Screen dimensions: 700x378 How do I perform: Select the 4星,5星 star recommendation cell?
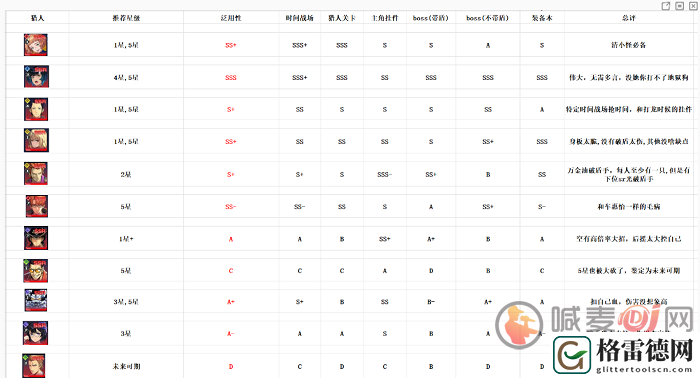[126, 77]
